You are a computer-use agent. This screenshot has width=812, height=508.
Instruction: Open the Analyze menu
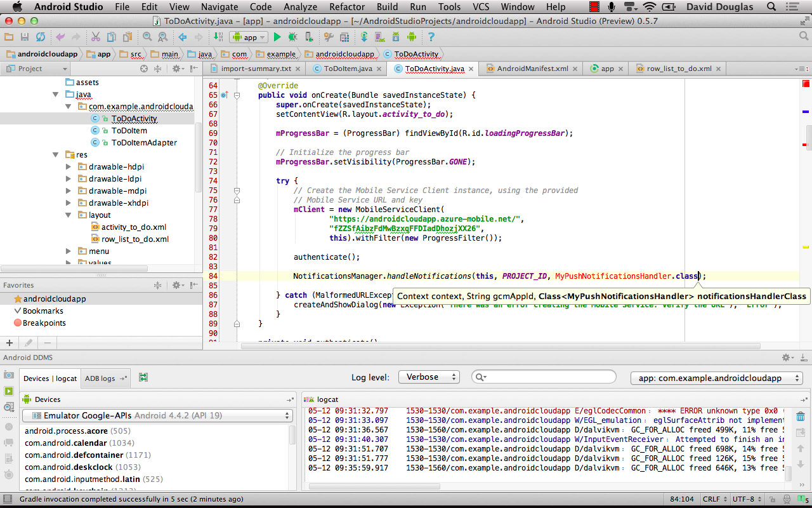point(301,7)
